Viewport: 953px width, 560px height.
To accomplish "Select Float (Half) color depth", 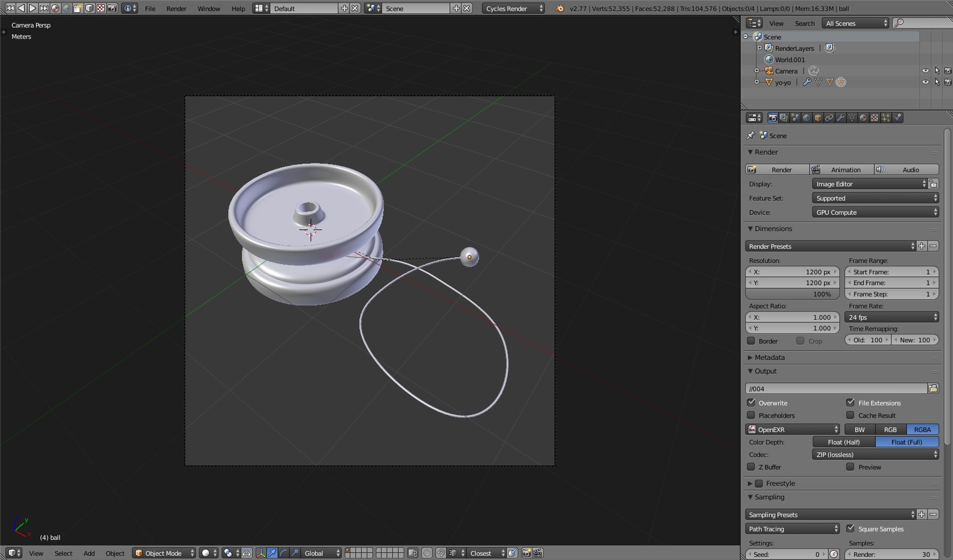I will click(844, 442).
